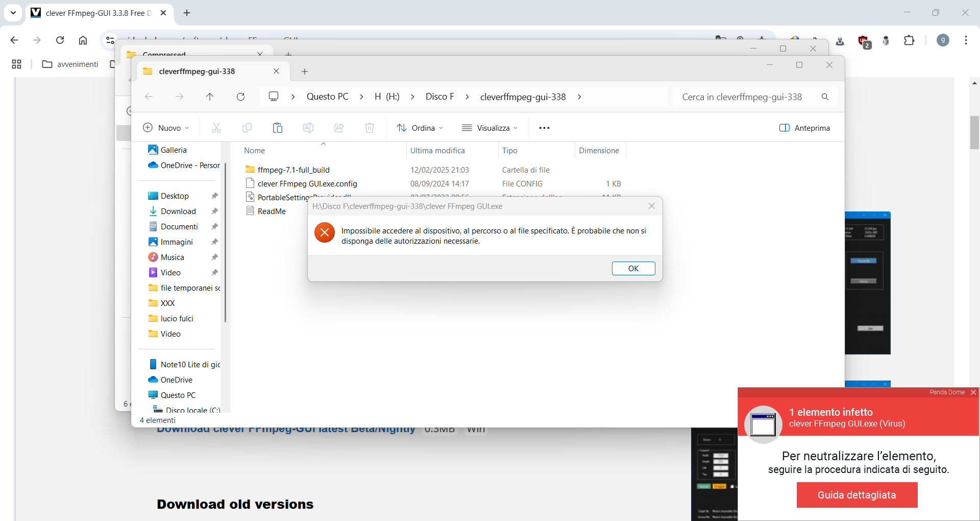Click Chrome's home button
The image size is (980, 521).
coord(83,40)
